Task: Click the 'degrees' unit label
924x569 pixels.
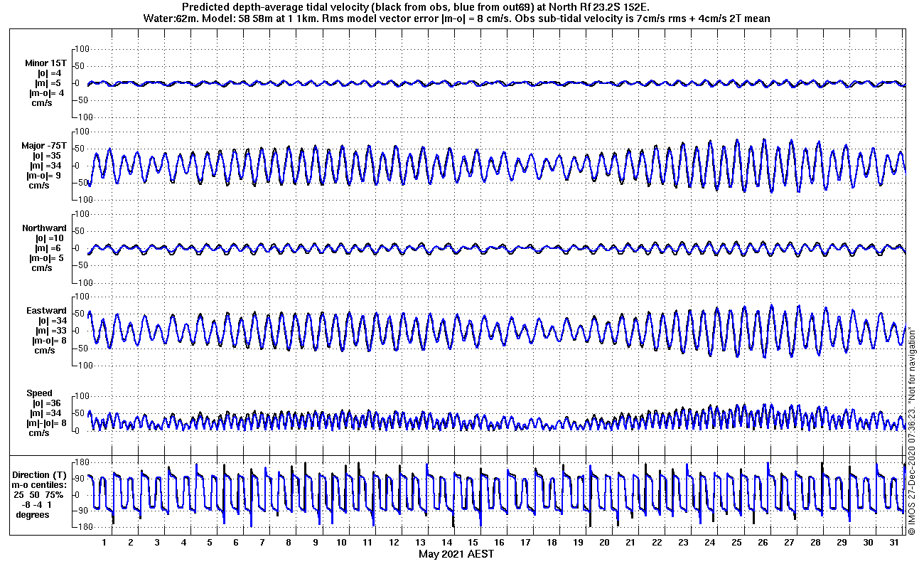Action: 33,514
